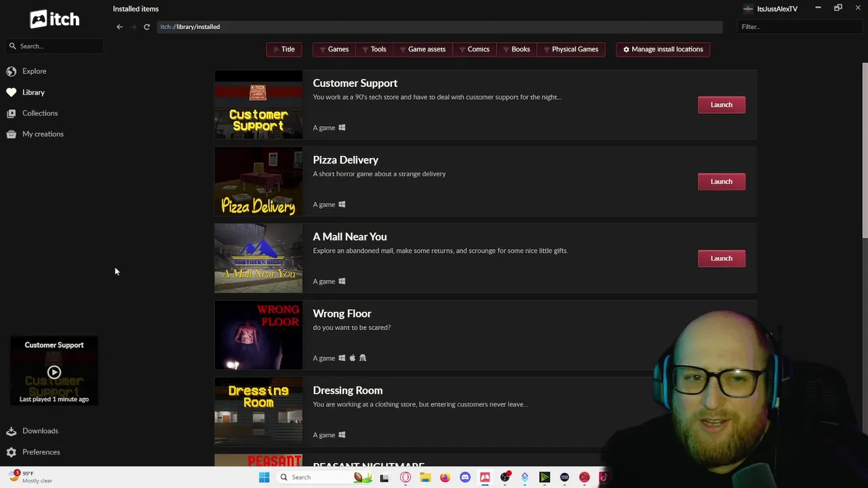This screenshot has height=488, width=868.
Task: Open OBS Studio from the taskbar
Action: [505, 477]
